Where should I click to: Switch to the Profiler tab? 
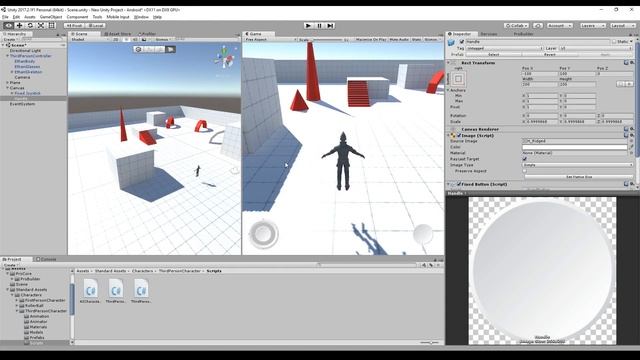pos(147,34)
